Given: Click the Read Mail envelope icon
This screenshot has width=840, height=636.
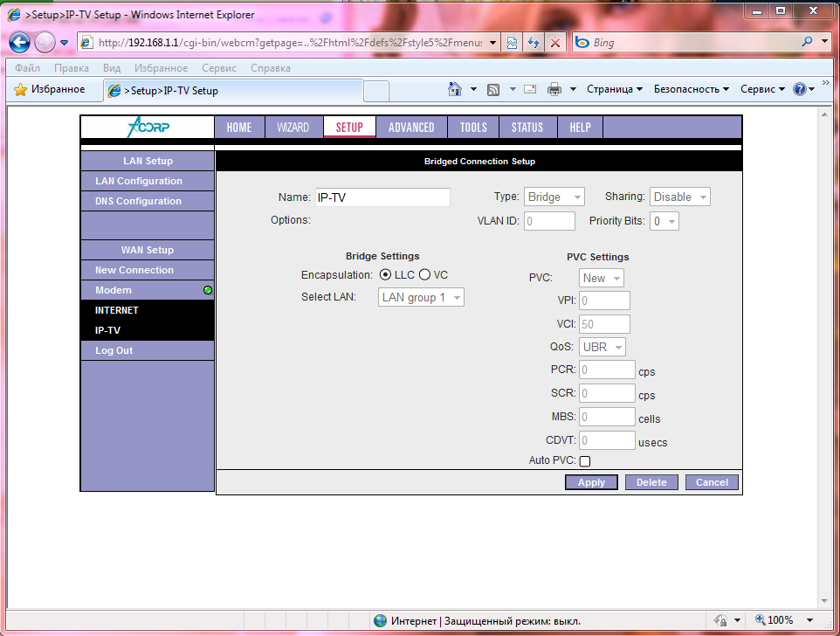Looking at the screenshot, I should (529, 89).
